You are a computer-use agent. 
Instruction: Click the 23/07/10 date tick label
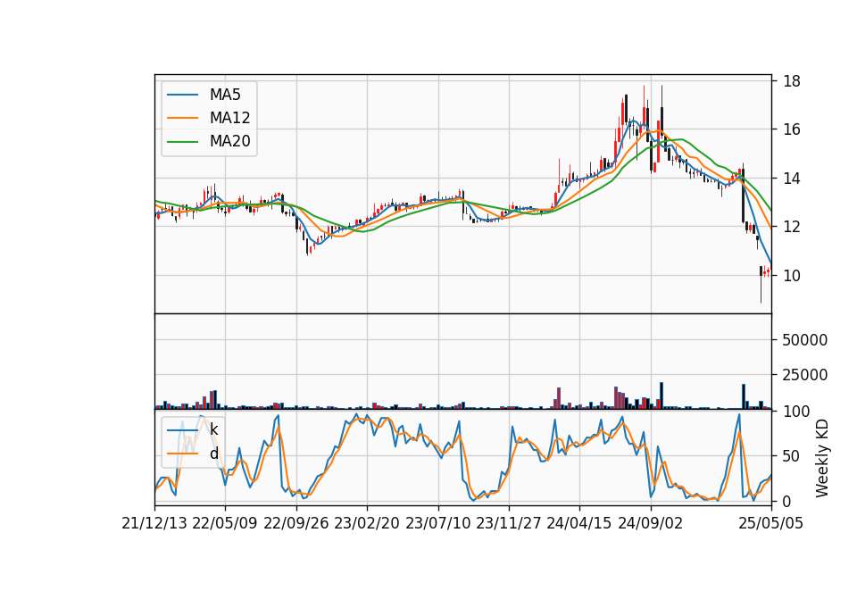tap(437, 524)
